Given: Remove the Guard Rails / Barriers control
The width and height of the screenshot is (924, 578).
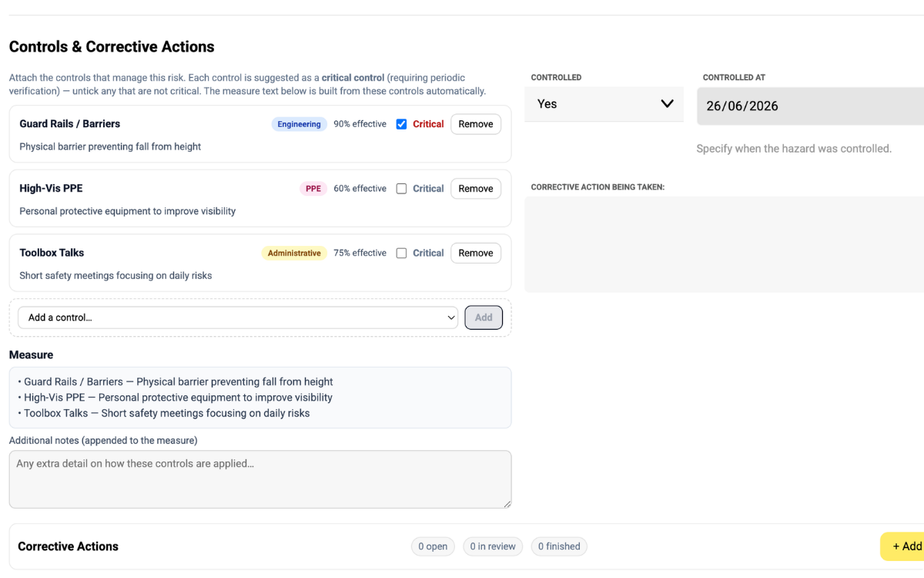Looking at the screenshot, I should click(476, 124).
